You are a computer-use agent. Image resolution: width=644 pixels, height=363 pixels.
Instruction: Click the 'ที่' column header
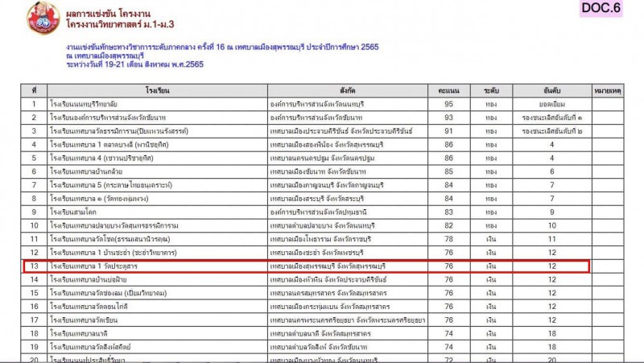tap(34, 90)
